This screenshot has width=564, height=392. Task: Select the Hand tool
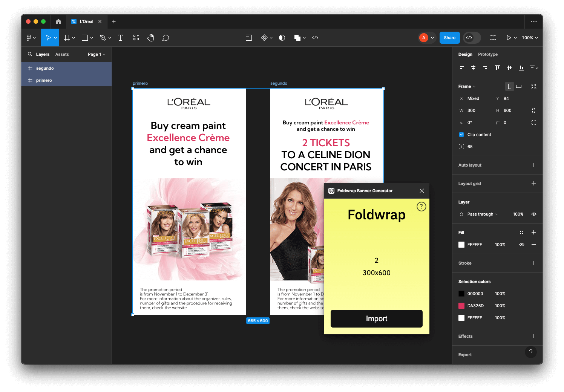coord(151,38)
